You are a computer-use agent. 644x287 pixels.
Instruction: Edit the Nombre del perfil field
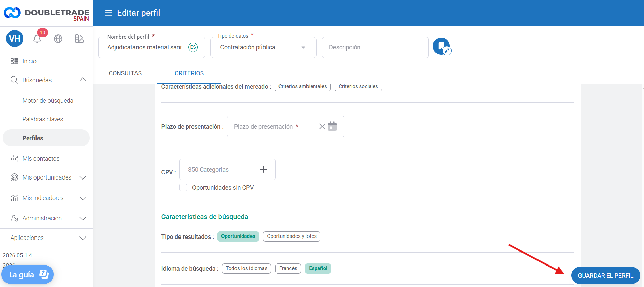click(x=152, y=47)
